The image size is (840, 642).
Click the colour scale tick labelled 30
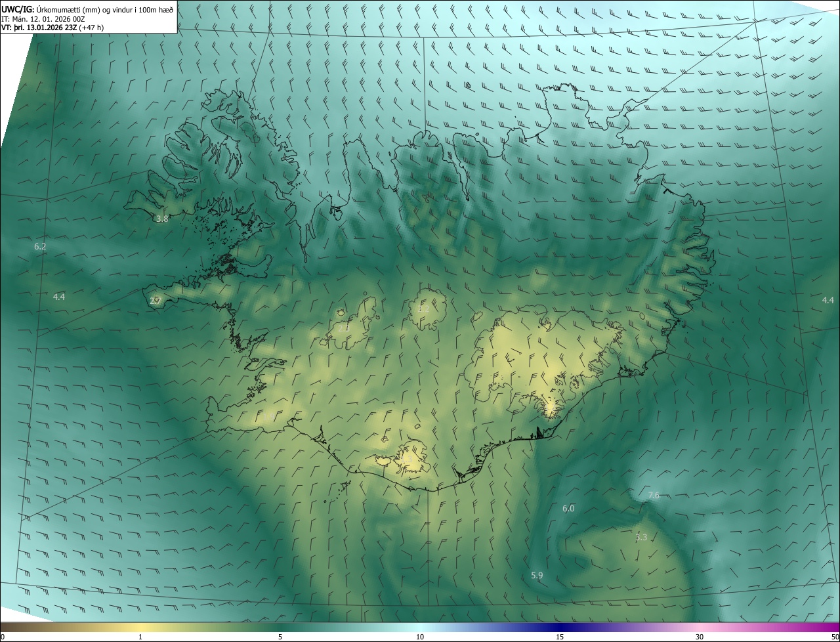click(700, 637)
